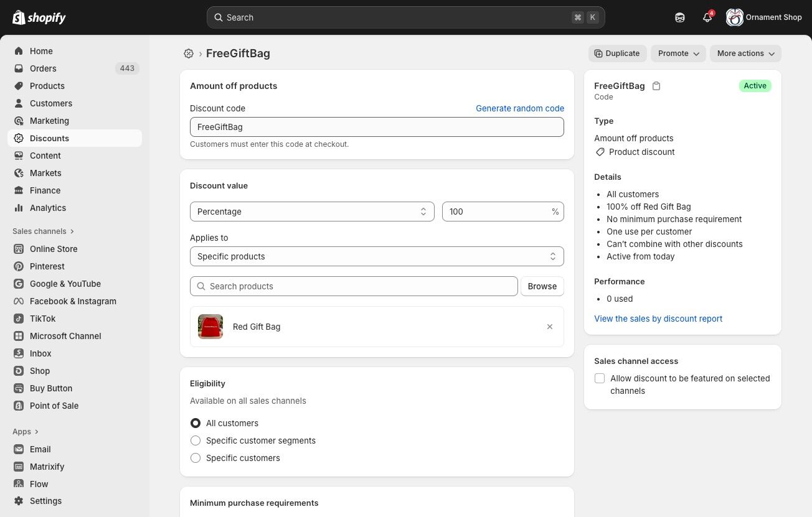Click the Search products field

[354, 286]
